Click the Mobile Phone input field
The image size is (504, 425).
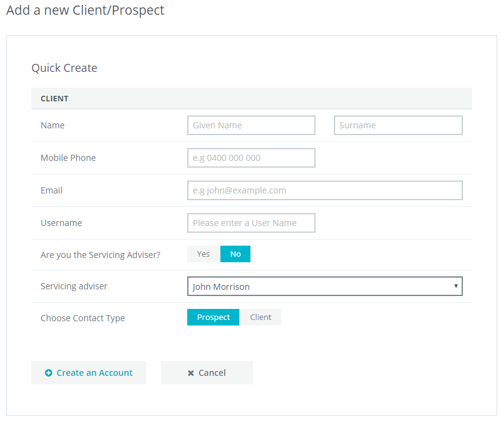[251, 158]
